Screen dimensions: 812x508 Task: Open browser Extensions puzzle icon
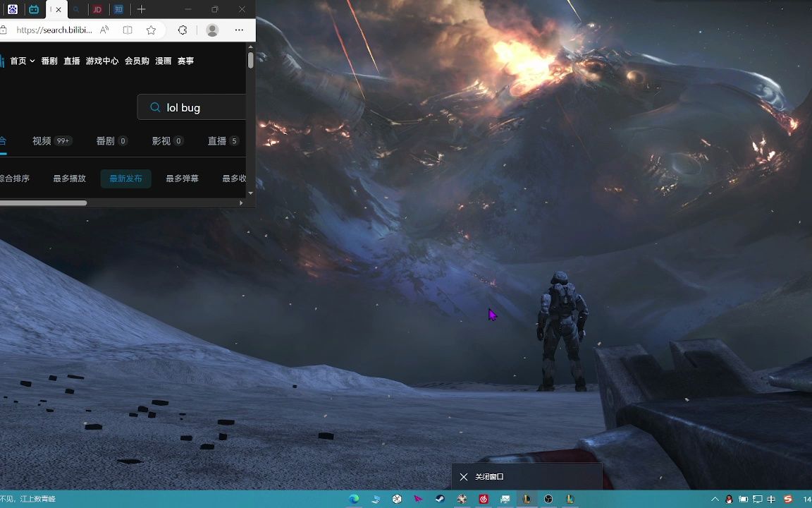pyautogui.click(x=183, y=30)
